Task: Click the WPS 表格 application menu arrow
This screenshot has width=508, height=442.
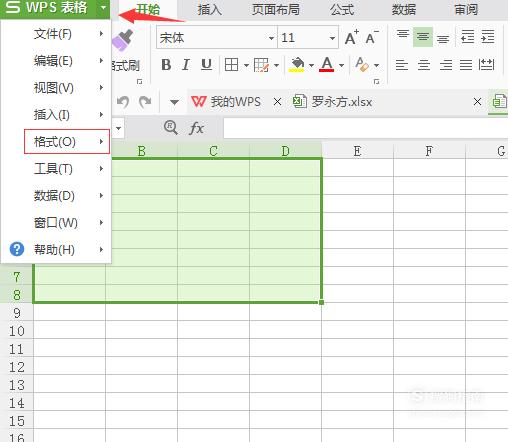Action: click(x=104, y=7)
